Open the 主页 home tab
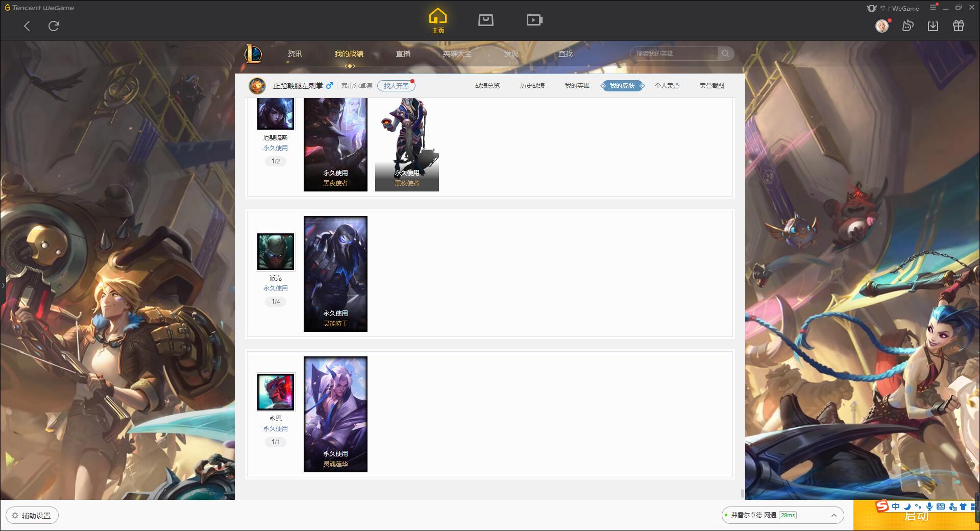The image size is (980, 531). [x=438, y=21]
